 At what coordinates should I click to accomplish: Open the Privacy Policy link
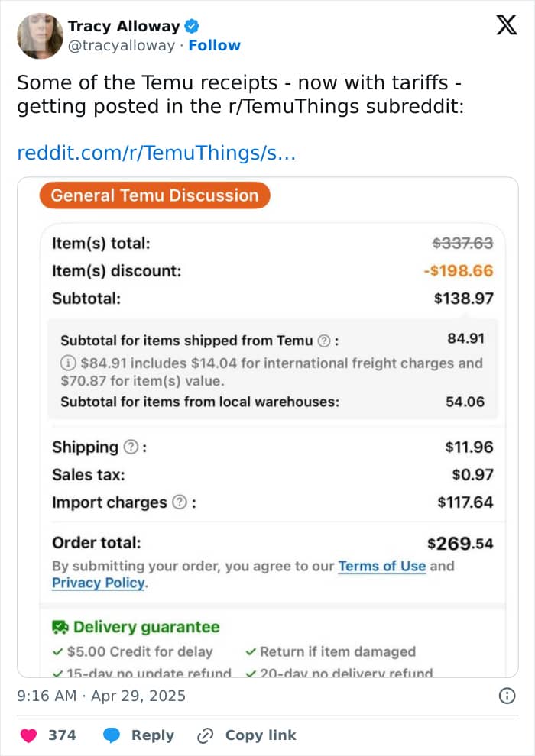click(98, 583)
